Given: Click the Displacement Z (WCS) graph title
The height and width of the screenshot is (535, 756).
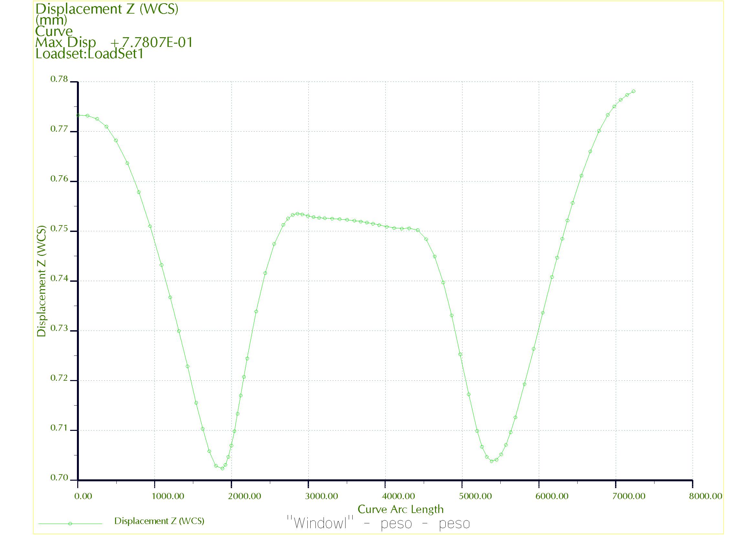Looking at the screenshot, I should tap(107, 9).
